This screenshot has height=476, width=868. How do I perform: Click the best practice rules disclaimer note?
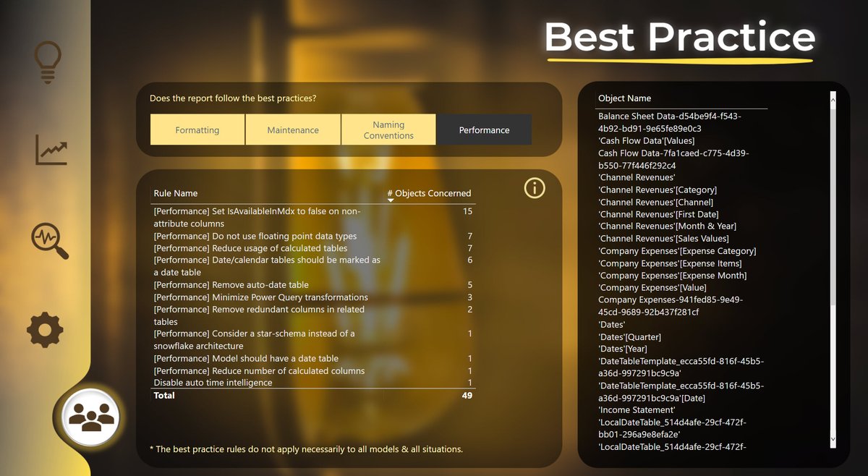(x=306, y=449)
